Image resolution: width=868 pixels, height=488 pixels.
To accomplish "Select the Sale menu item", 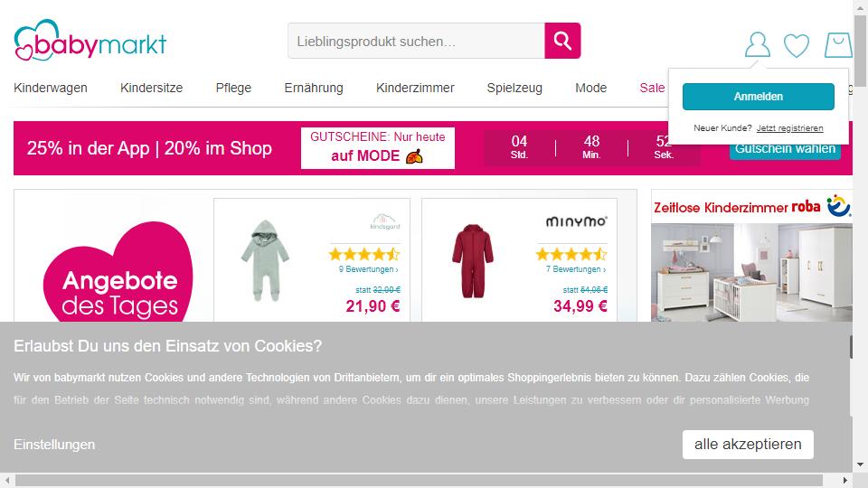I will (x=652, y=88).
